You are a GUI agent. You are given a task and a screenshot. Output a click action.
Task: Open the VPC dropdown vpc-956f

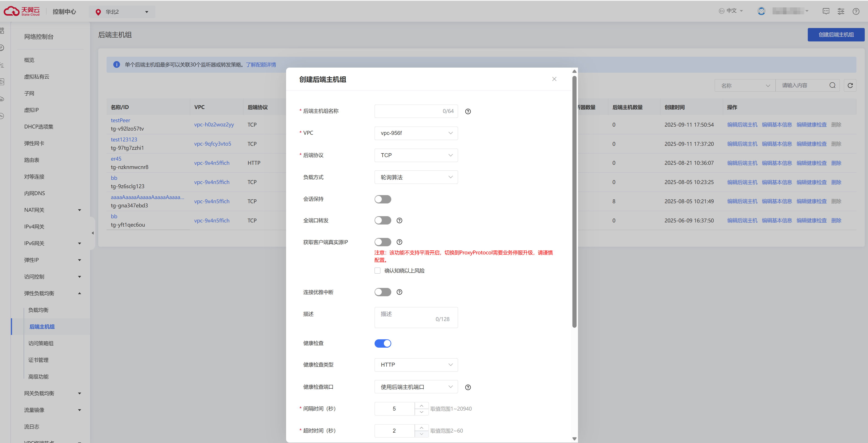coord(416,133)
